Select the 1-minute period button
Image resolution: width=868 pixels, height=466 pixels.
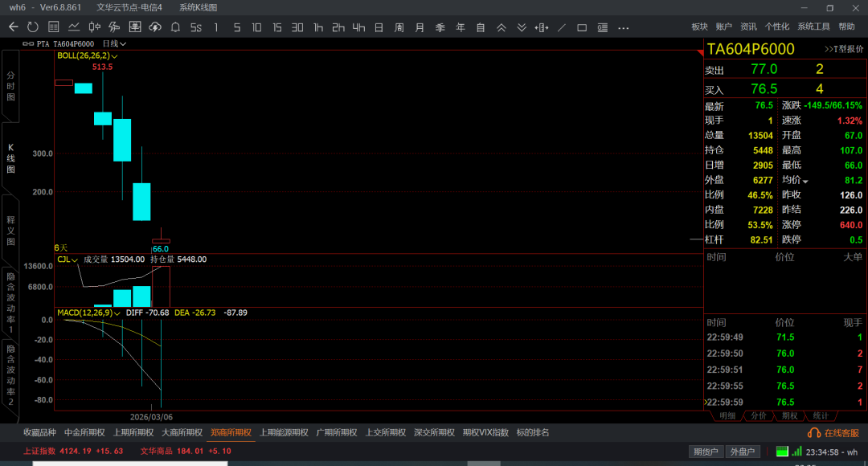pyautogui.click(x=216, y=27)
